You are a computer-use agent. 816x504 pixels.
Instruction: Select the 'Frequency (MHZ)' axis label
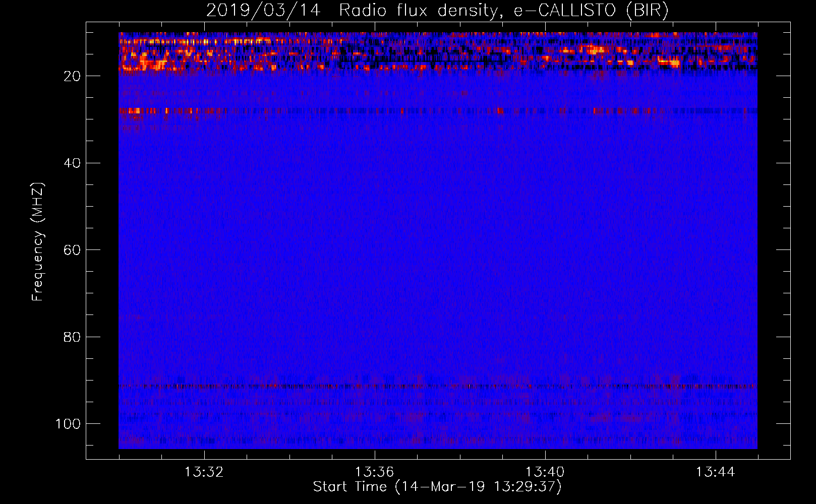point(38,242)
